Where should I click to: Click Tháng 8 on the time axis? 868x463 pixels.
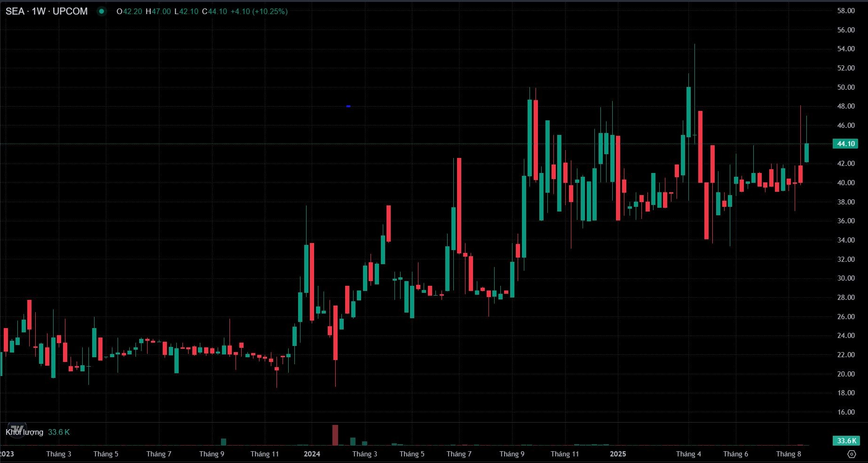pyautogui.click(x=789, y=454)
